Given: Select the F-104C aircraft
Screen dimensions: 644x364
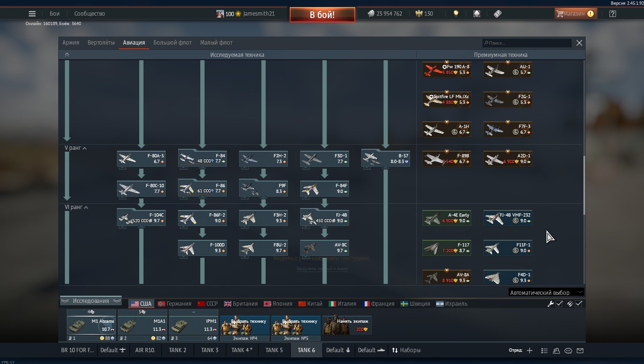Looking at the screenshot, I should [141, 218].
